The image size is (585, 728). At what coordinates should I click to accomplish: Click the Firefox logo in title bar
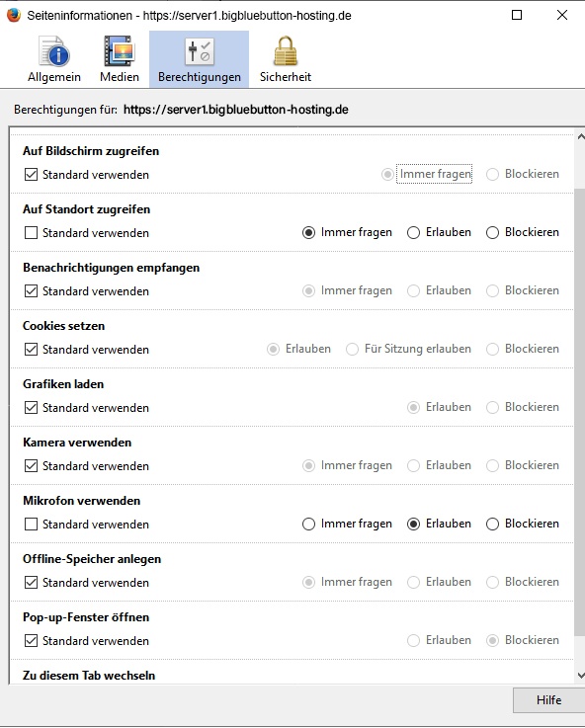14,15
